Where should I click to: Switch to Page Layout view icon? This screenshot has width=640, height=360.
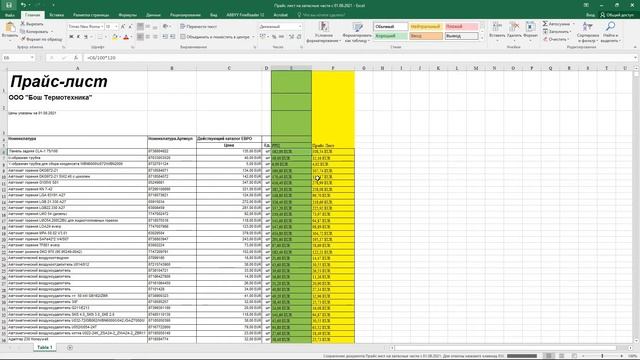click(562, 356)
